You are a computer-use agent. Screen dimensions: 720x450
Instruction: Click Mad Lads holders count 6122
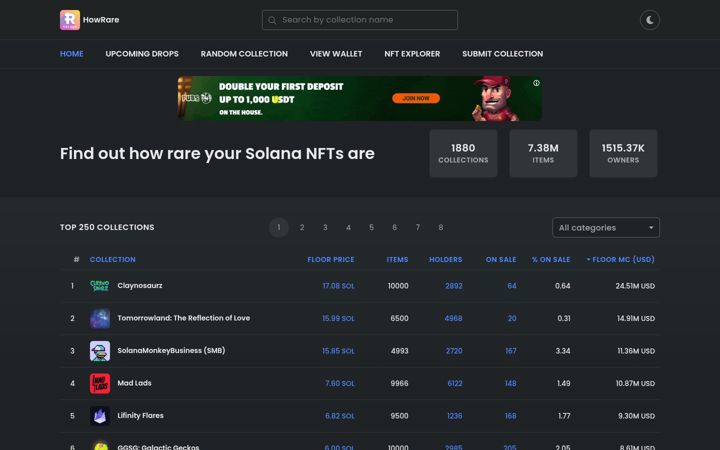point(455,383)
